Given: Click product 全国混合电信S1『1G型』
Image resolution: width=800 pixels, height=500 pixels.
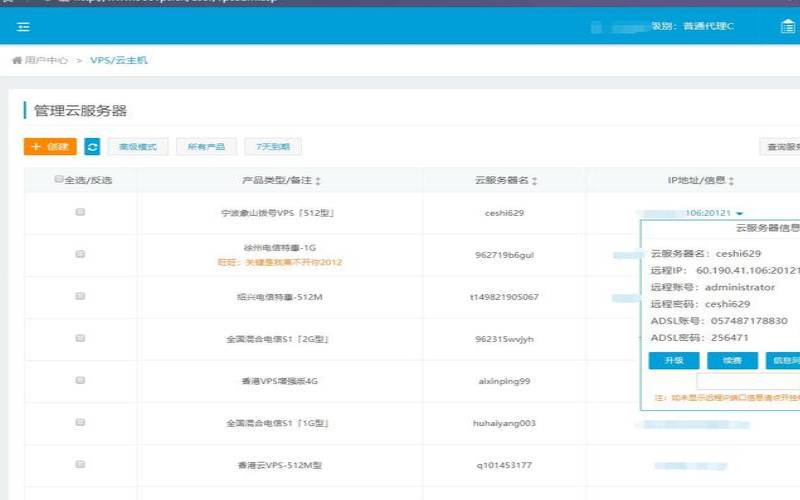Looking at the screenshot, I should (278, 423).
